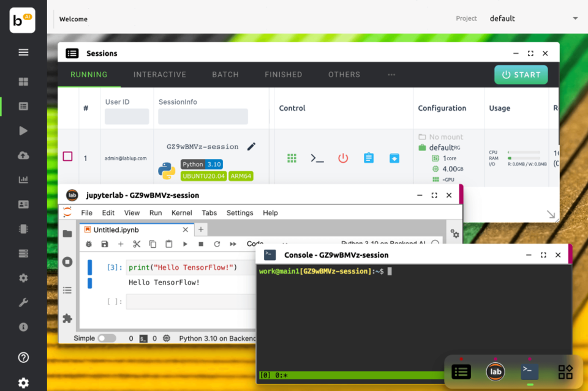Viewport: 588px width, 391px height.
Task: Show more session tabs ellipsis
Action: tap(391, 75)
